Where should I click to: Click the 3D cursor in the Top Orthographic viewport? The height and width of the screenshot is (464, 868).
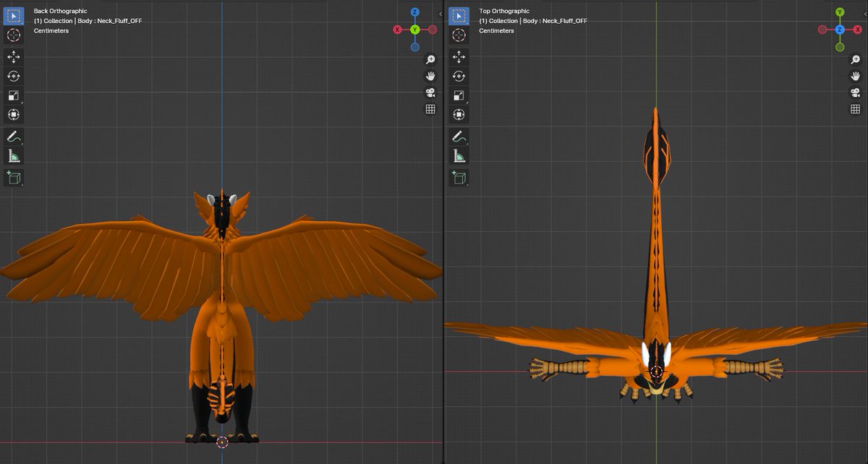coord(657,371)
